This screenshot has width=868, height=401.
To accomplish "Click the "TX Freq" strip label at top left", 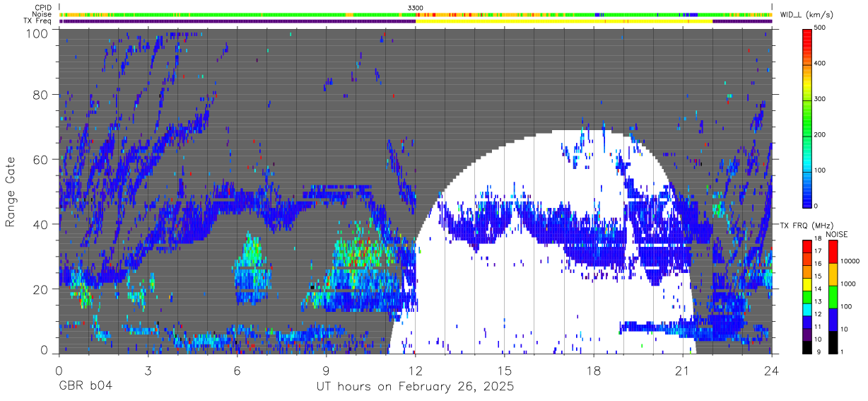I will pyautogui.click(x=37, y=21).
